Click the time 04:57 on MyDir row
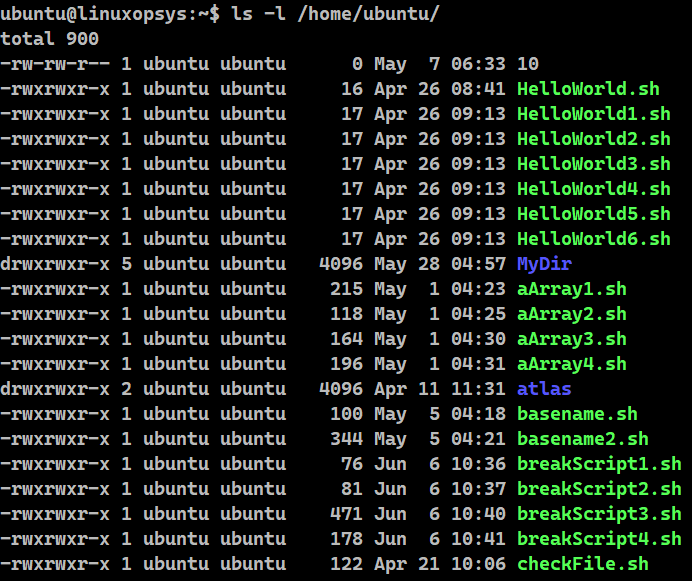Screen dimensions: 692x581 (x=478, y=264)
